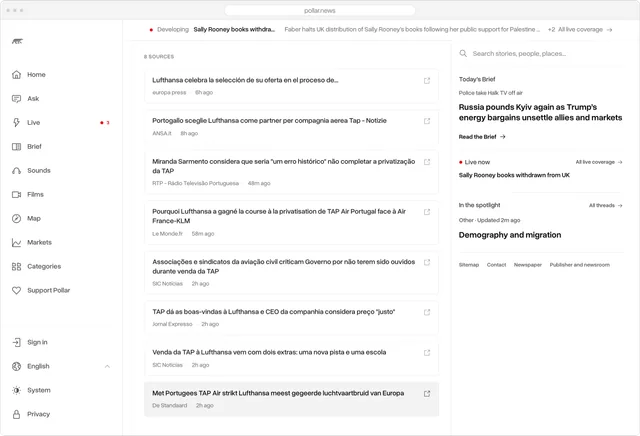640x436 pixels.
Task: Click the Support Pollar heart icon
Action: 16,290
